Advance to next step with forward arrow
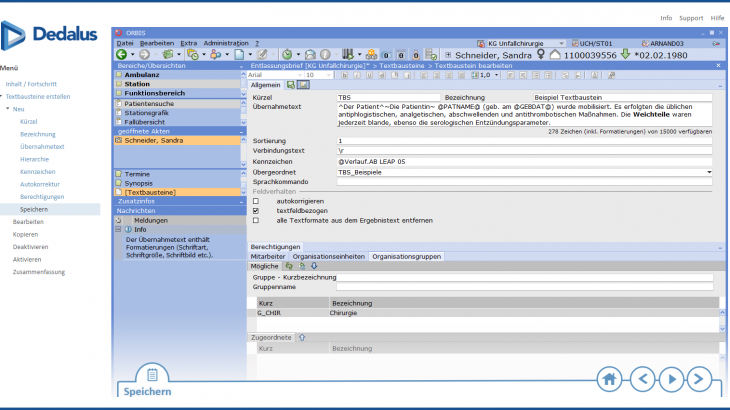The height and width of the screenshot is (410, 730). [697, 380]
